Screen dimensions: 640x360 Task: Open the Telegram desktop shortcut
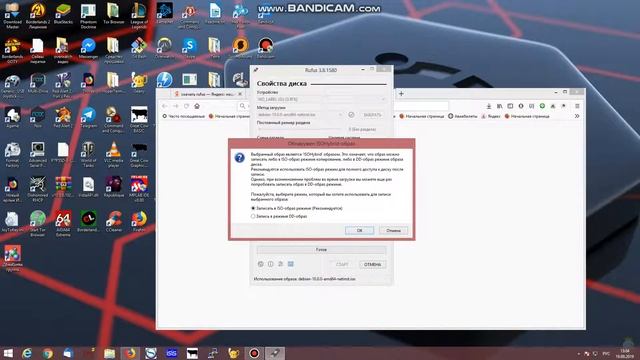pyautogui.click(x=88, y=118)
